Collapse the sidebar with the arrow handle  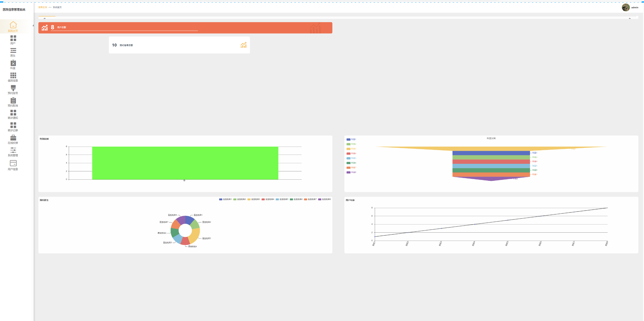[33, 25]
